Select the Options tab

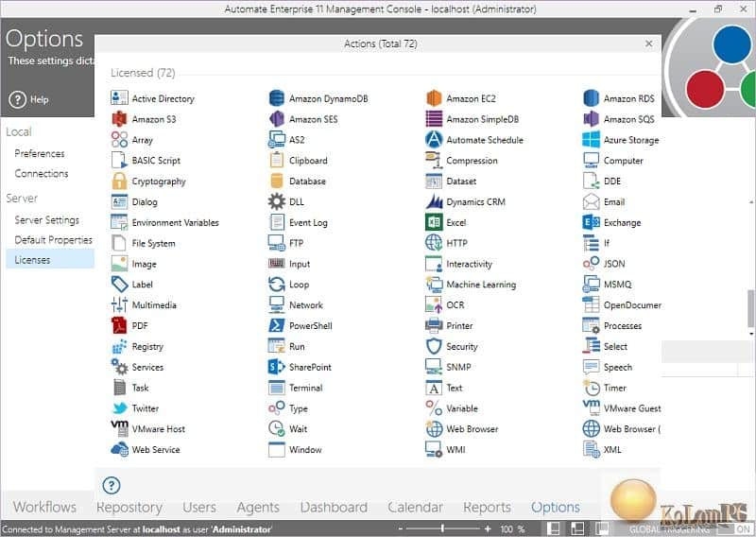(x=556, y=507)
